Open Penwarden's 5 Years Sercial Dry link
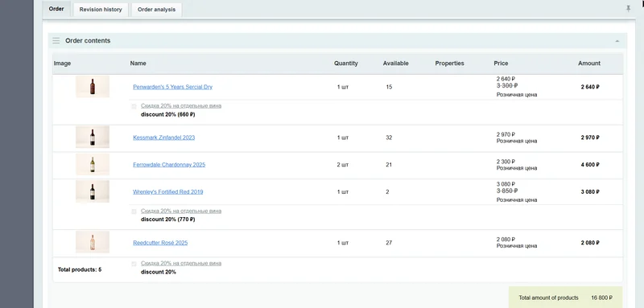Image resolution: width=644 pixels, height=308 pixels. (172, 87)
